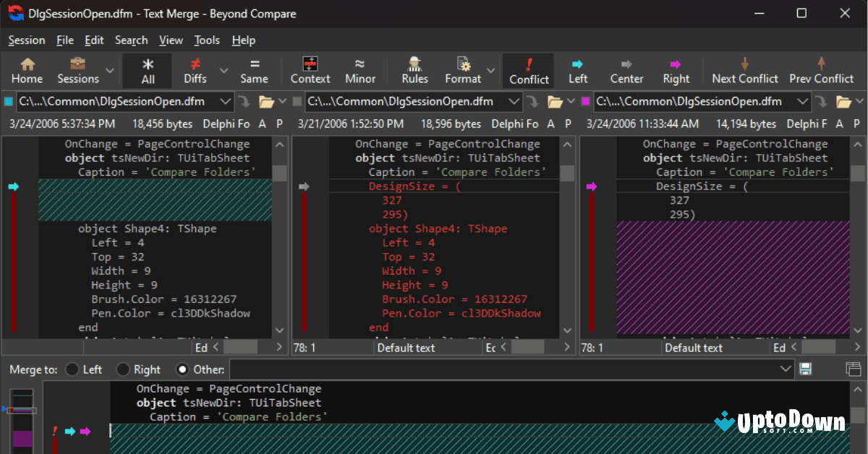
Task: Choose Left as the merge target
Action: click(74, 369)
